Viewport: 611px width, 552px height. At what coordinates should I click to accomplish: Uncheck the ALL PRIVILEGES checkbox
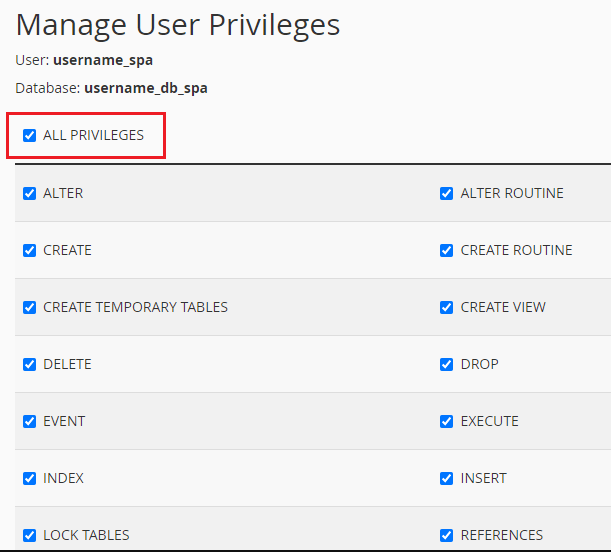[x=30, y=136]
